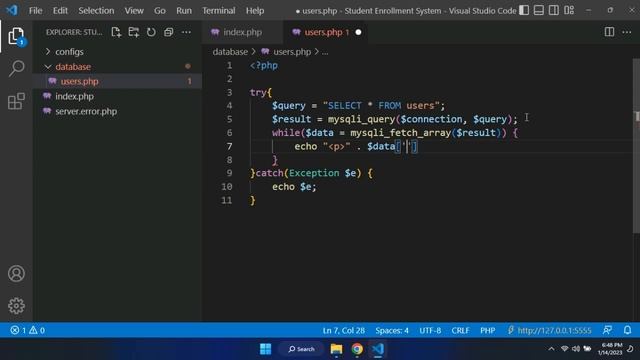This screenshot has width=640, height=360.
Task: Open the notifications bell in status bar
Action: click(x=627, y=330)
